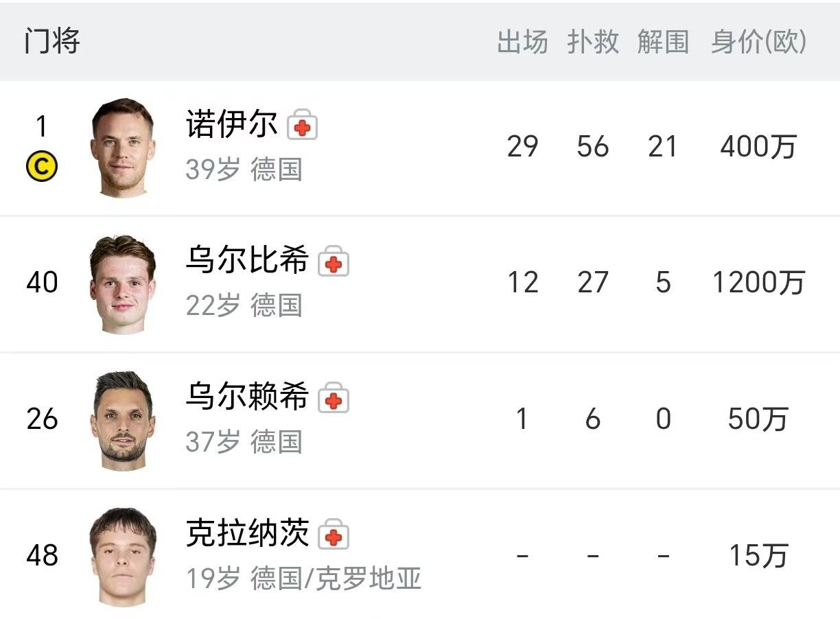Click the yellow captain badge icon

tap(41, 167)
